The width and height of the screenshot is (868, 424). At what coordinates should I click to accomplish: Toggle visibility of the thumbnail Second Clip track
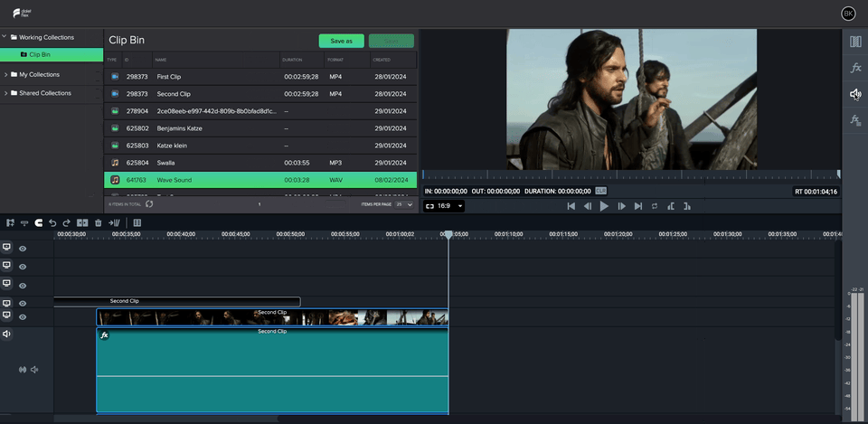pos(23,317)
